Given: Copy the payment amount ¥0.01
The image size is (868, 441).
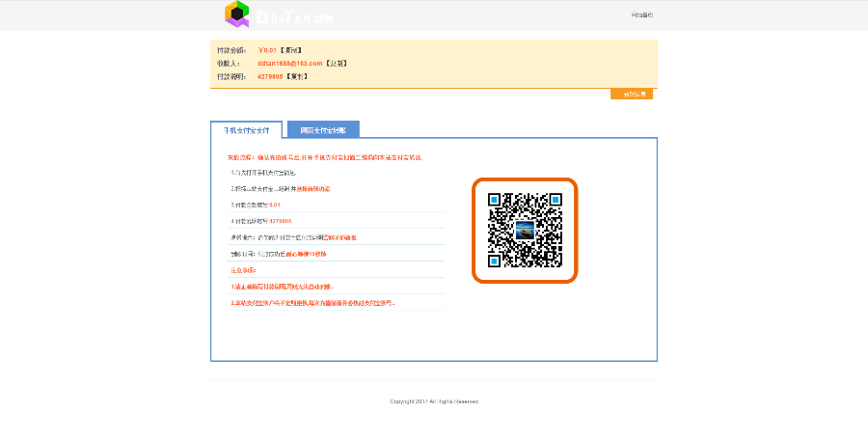Looking at the screenshot, I should (x=290, y=50).
